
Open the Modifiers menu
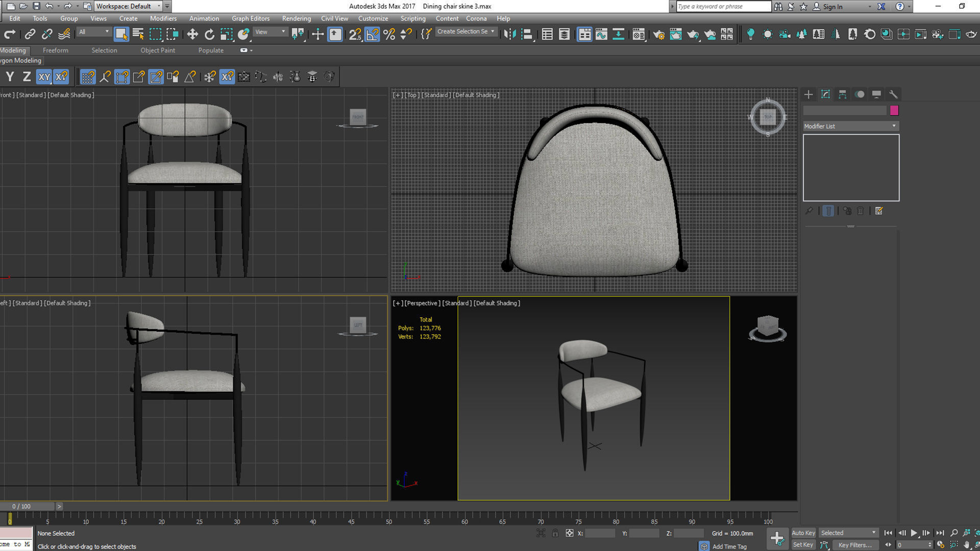(163, 18)
